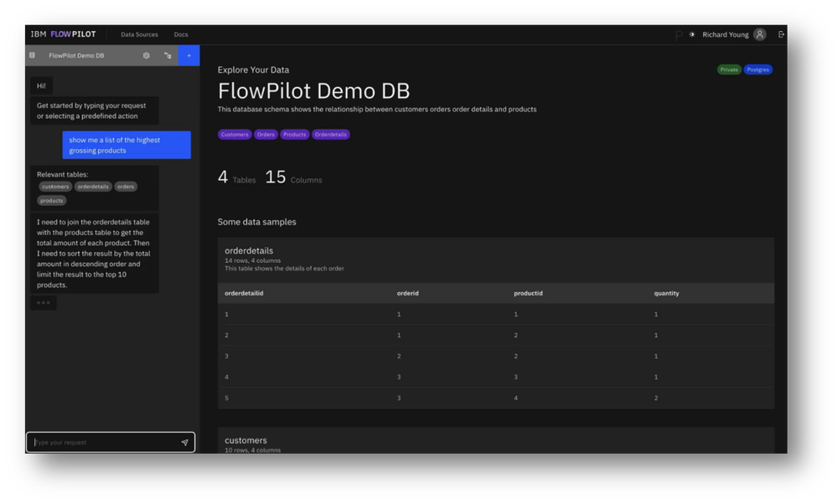Viewport: 838px width, 504px height.
Task: Click the products relevant table chip
Action: coord(52,200)
